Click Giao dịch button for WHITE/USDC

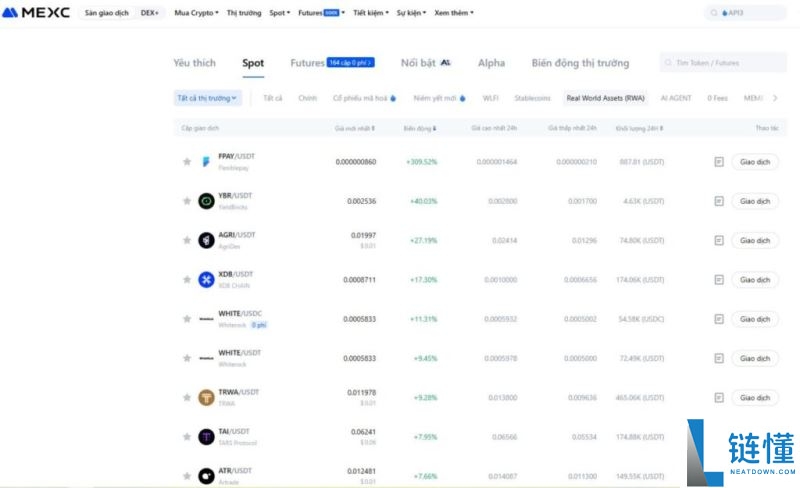click(x=755, y=319)
